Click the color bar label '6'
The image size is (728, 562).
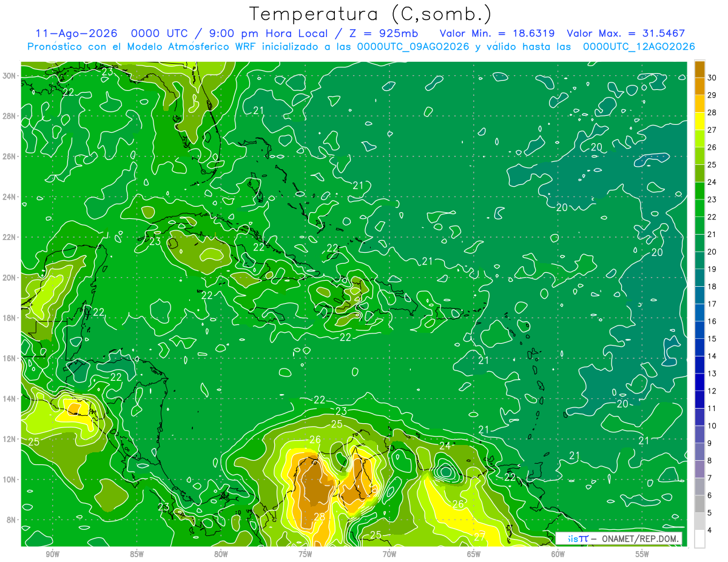pos(710,495)
